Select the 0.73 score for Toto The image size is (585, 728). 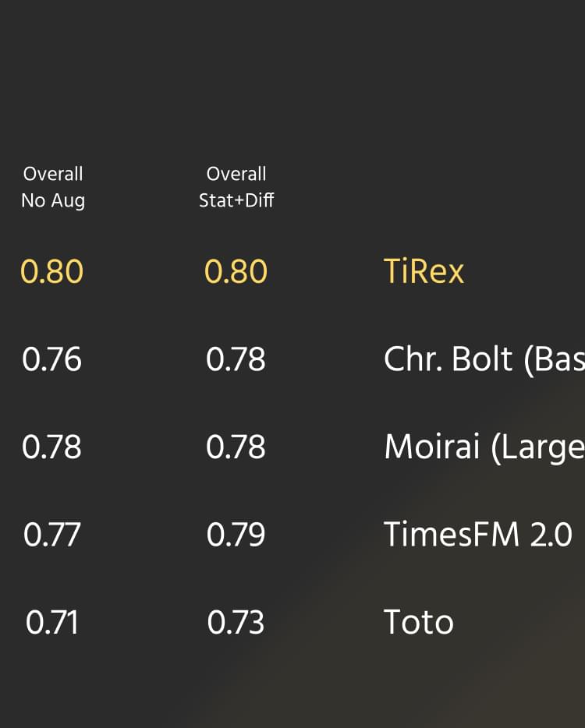click(x=236, y=622)
